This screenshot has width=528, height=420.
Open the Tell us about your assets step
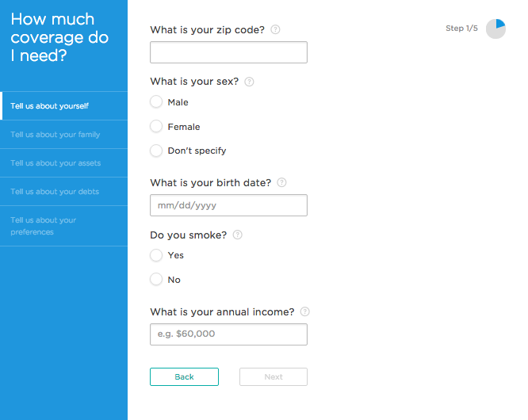coord(55,163)
